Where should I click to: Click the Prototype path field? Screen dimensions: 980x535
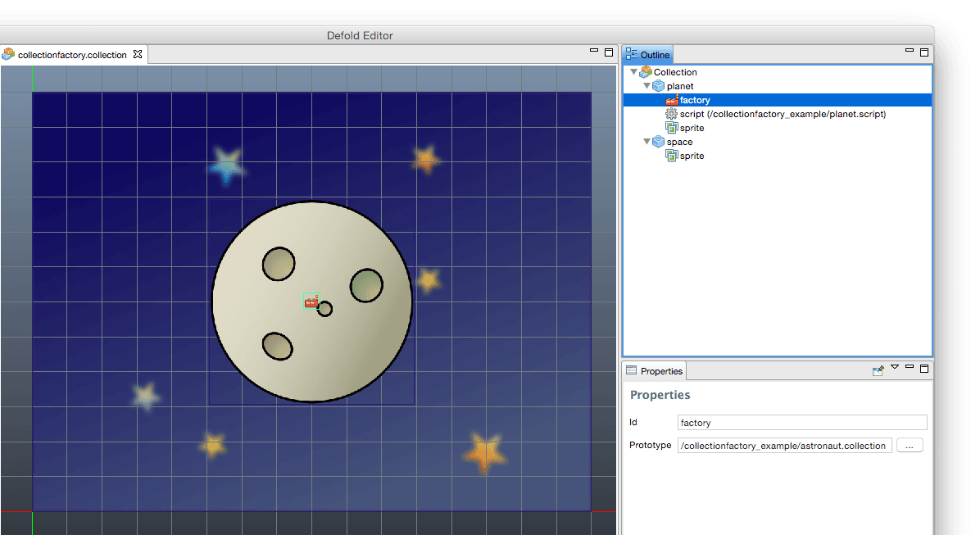[x=784, y=446]
